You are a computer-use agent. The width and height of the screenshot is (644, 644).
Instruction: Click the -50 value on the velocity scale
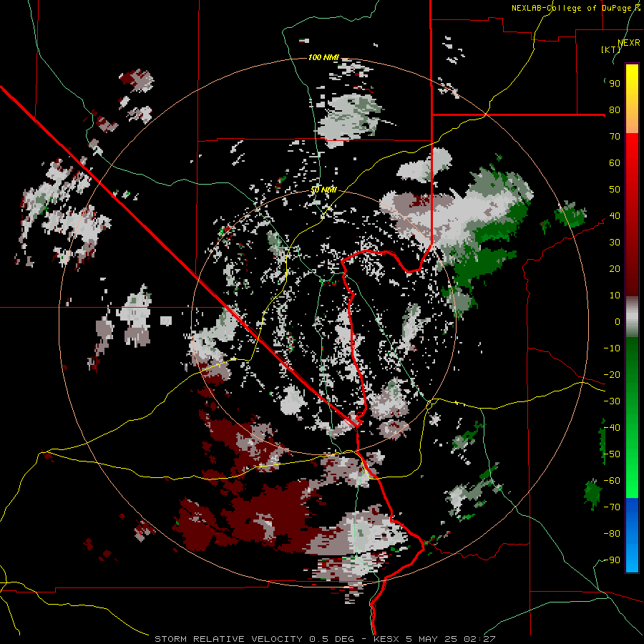click(x=612, y=454)
